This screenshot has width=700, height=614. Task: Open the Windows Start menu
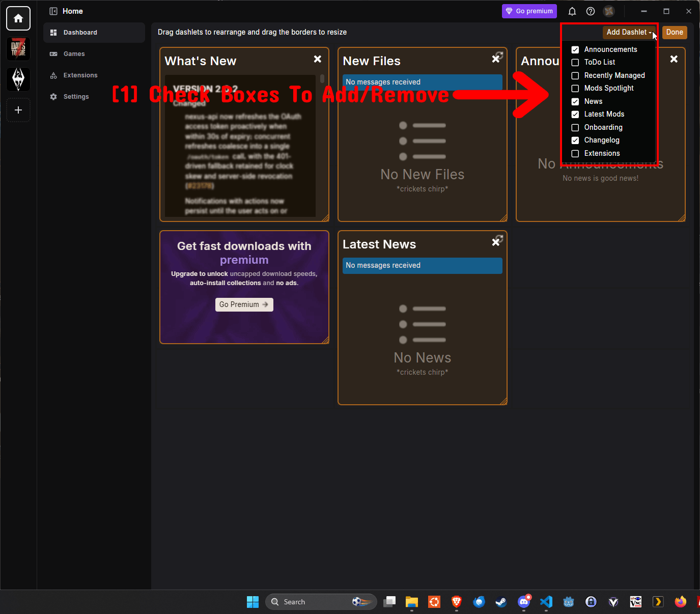(x=253, y=602)
